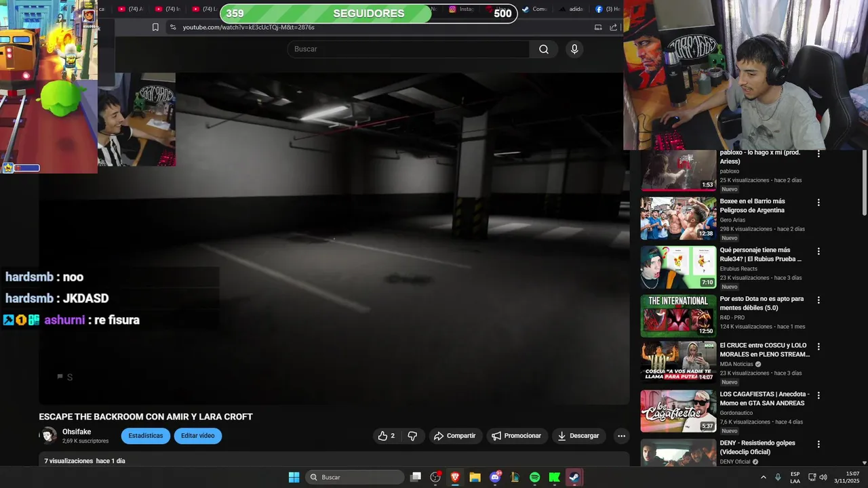Open more actions menu below video
This screenshot has width=868, height=488.
(x=621, y=436)
